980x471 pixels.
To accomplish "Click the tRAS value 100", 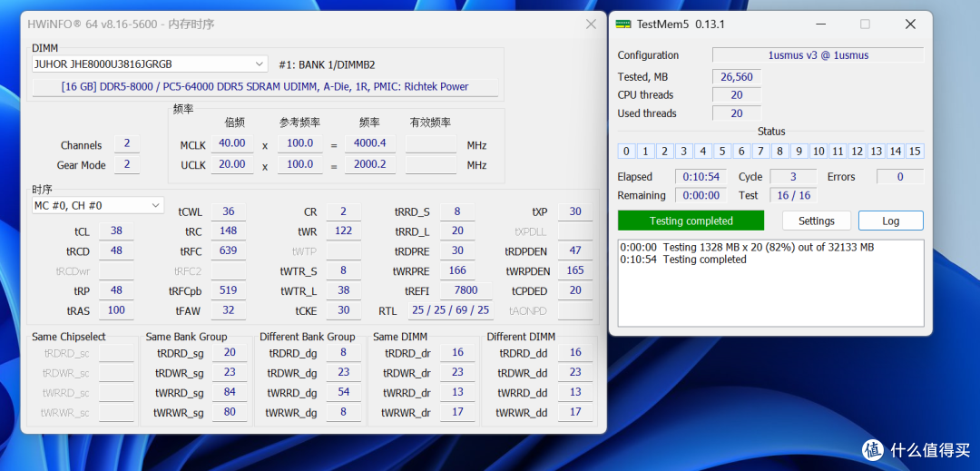I will (115, 309).
